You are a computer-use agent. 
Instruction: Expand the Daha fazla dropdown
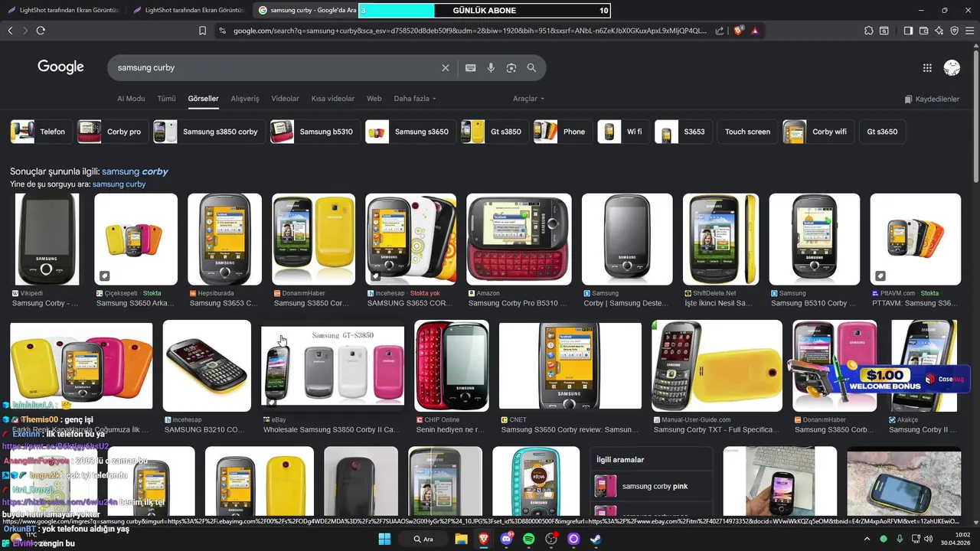tap(415, 99)
